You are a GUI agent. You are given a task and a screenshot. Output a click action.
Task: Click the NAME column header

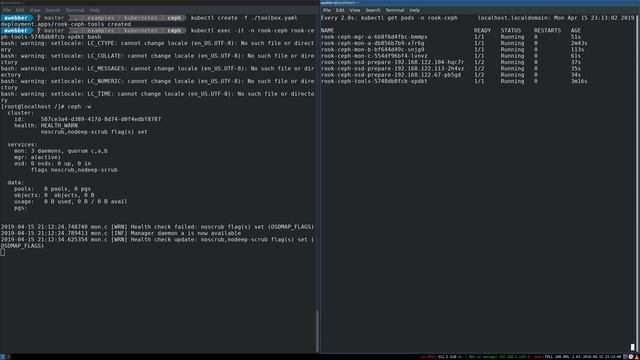pyautogui.click(x=327, y=31)
